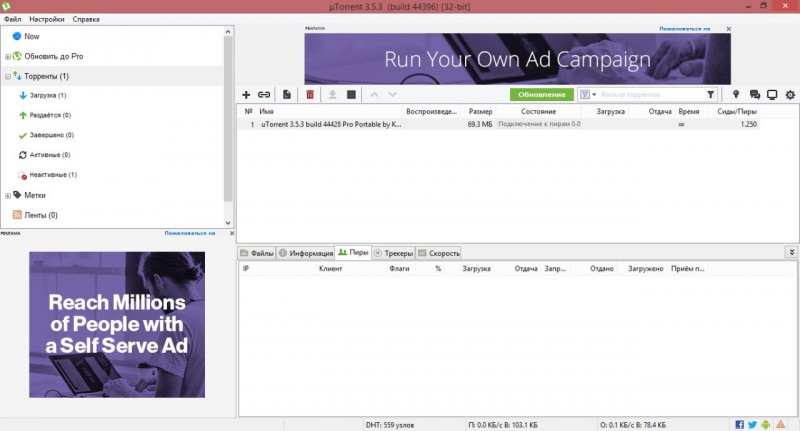
Task: Sort torrents by Состояние column
Action: (x=538, y=111)
